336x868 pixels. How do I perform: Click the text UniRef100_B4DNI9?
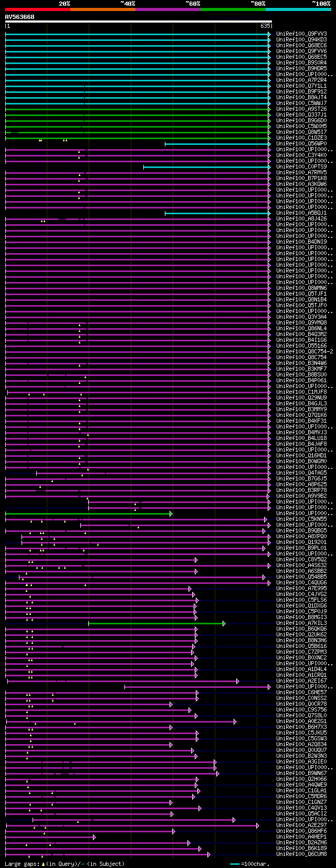coord(301,242)
